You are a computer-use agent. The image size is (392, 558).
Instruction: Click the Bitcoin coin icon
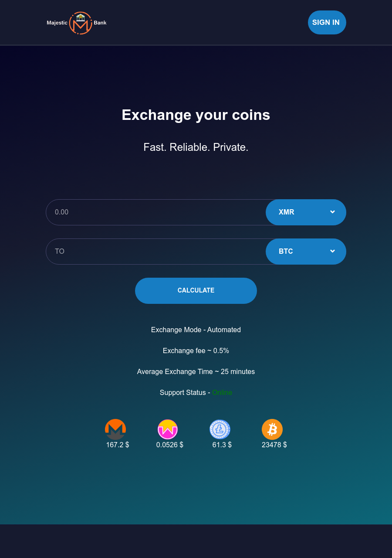[272, 429]
